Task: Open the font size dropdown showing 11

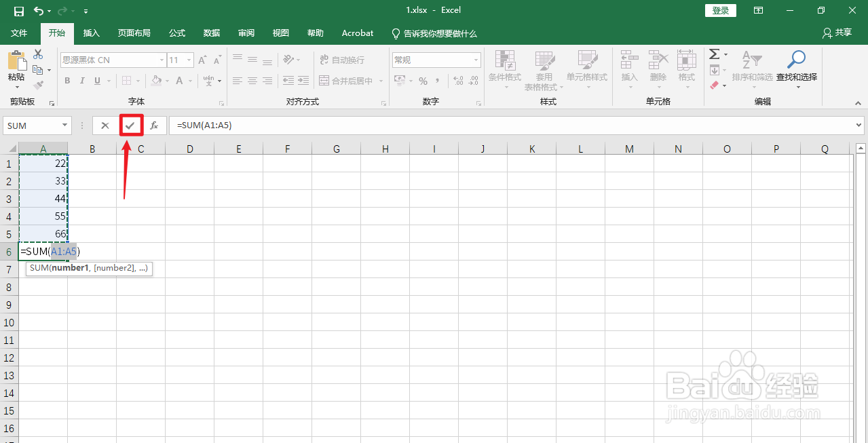Action: 189,60
